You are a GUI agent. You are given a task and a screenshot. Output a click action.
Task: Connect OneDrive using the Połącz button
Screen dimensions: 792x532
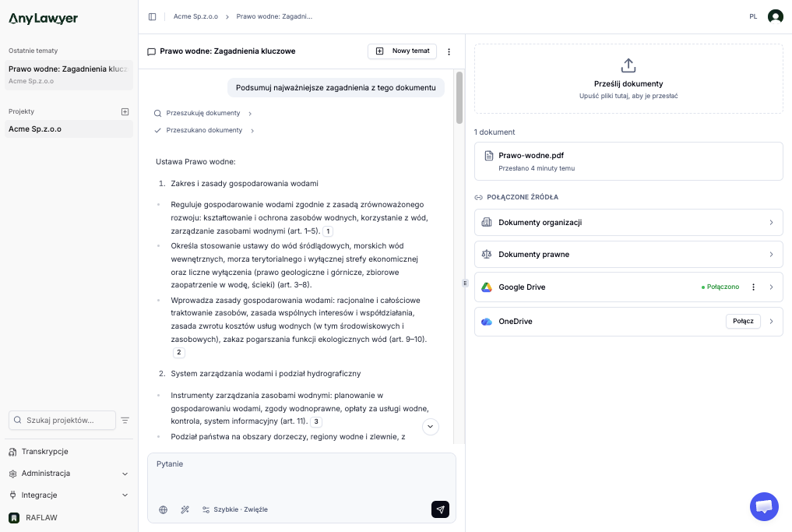pos(743,321)
